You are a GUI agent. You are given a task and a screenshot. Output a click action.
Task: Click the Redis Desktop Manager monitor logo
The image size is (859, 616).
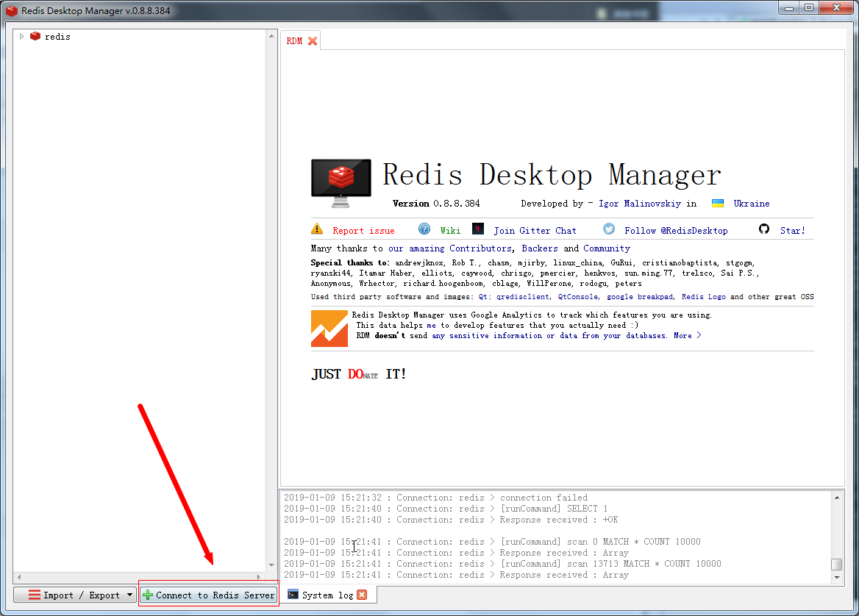click(341, 179)
